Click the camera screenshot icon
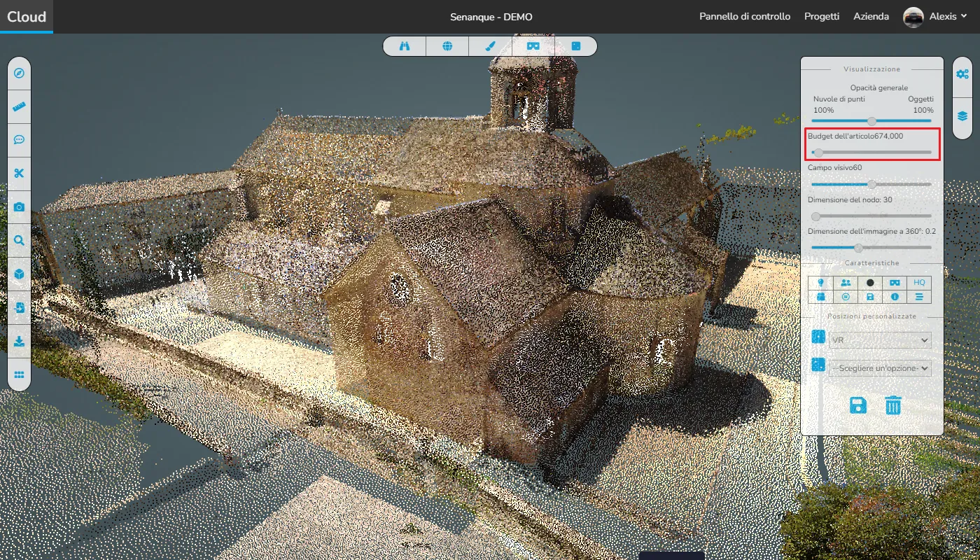 pyautogui.click(x=19, y=207)
